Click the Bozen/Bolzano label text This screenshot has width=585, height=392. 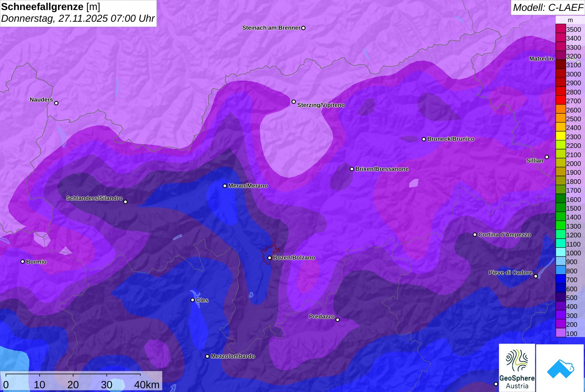pyautogui.click(x=294, y=258)
